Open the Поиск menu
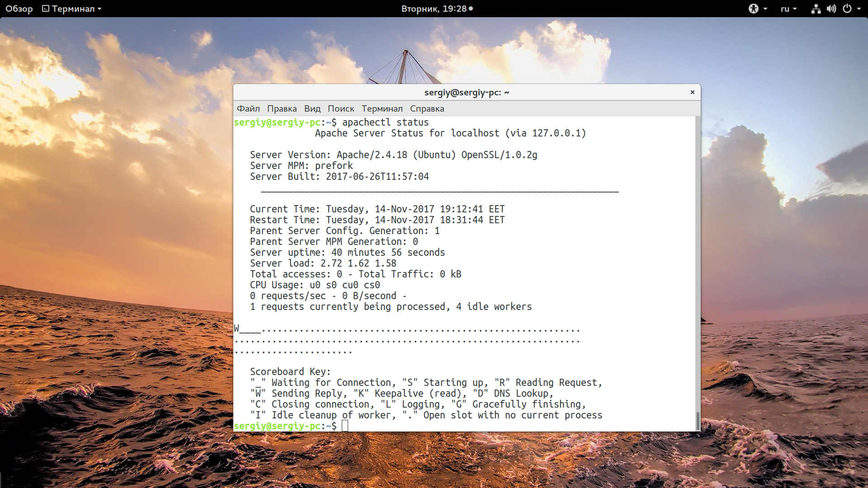868x488 pixels. (340, 108)
